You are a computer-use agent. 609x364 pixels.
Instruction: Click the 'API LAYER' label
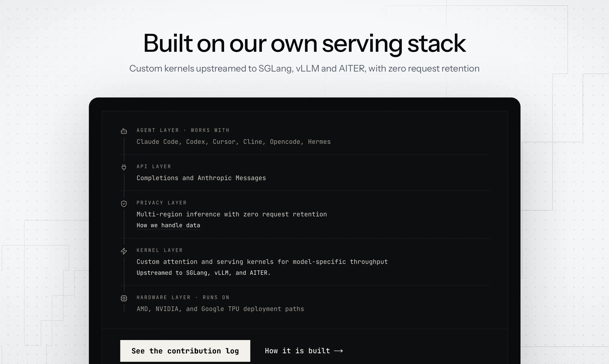154,166
